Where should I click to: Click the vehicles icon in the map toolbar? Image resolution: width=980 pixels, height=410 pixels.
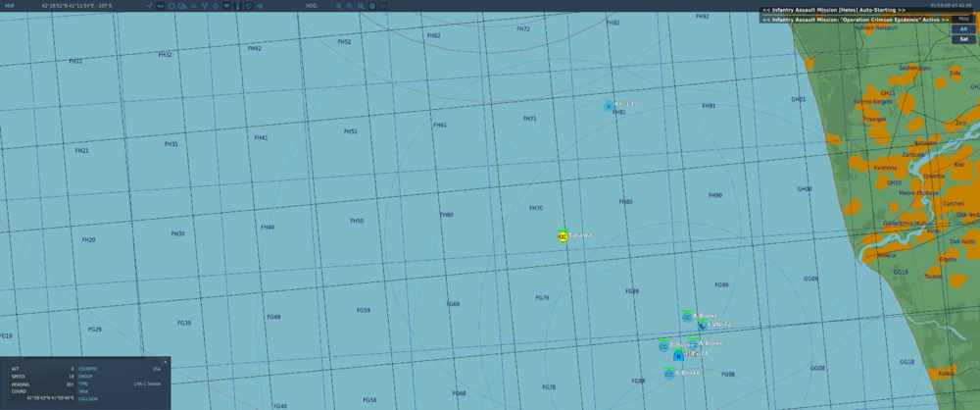tap(182, 6)
